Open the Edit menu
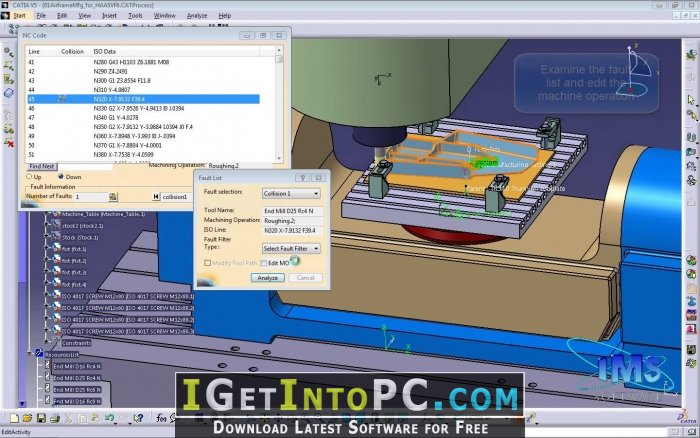Viewport: 700px width, 438px height. click(x=62, y=15)
